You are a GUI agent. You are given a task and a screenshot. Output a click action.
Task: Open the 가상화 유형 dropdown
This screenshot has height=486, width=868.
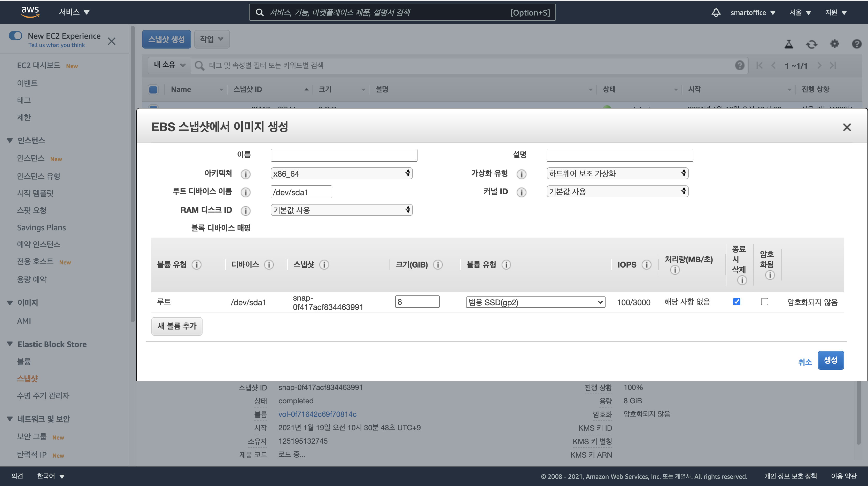pyautogui.click(x=617, y=174)
